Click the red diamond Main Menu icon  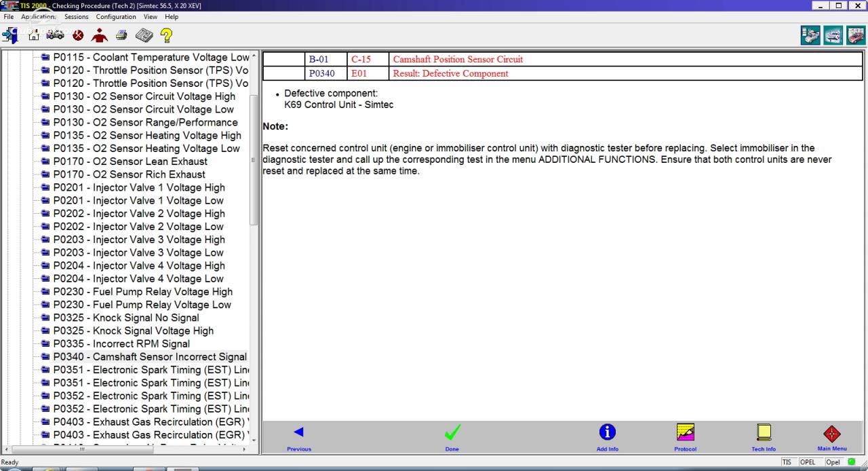coord(832,434)
